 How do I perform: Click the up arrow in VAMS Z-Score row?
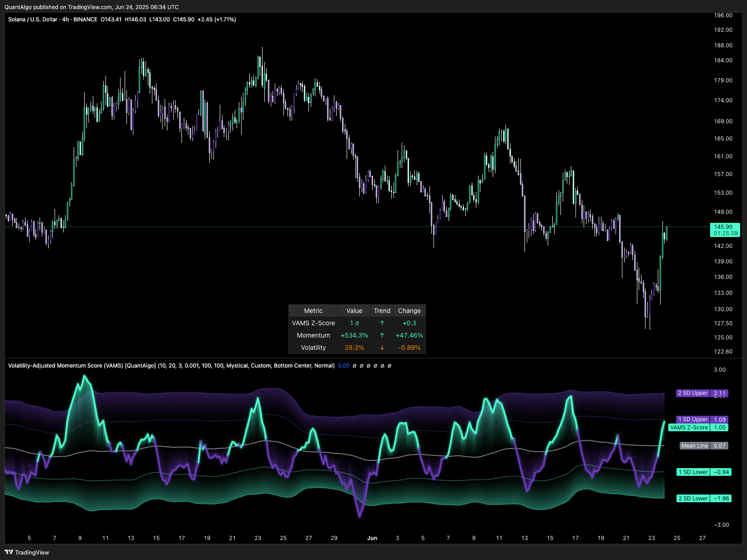click(x=382, y=323)
